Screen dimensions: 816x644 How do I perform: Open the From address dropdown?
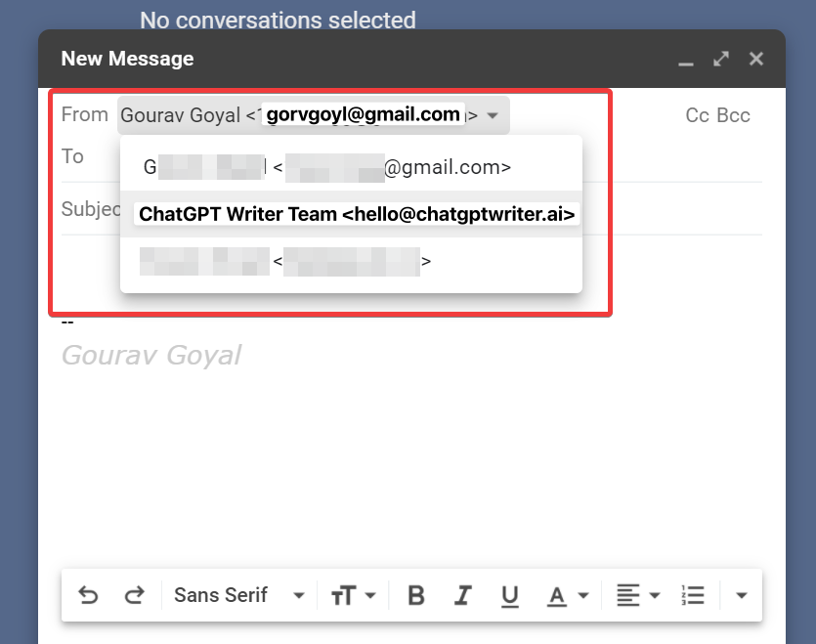click(x=314, y=115)
